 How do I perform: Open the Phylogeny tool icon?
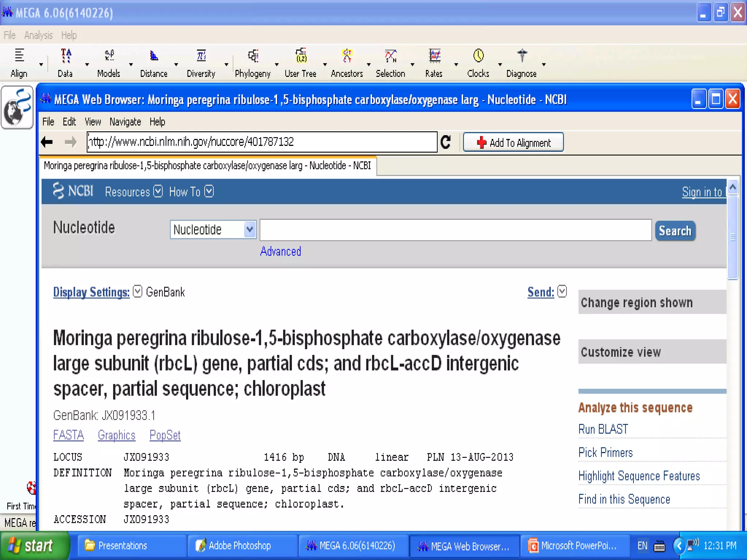point(253,63)
